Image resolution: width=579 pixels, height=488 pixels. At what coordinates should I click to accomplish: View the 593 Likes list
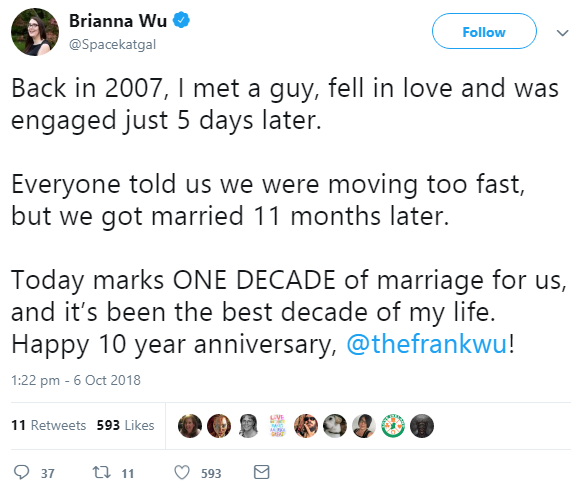[126, 425]
